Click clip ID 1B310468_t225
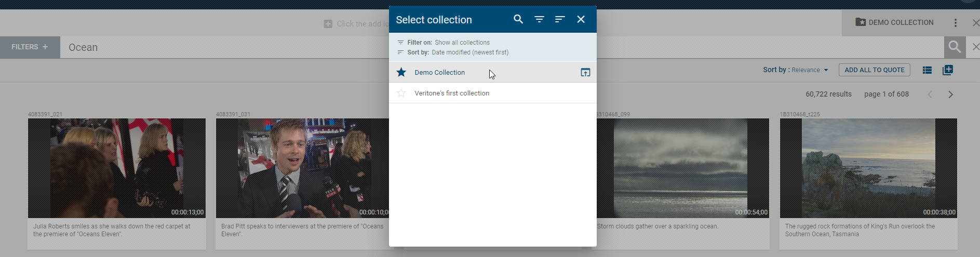The height and width of the screenshot is (257, 980). 800,114
